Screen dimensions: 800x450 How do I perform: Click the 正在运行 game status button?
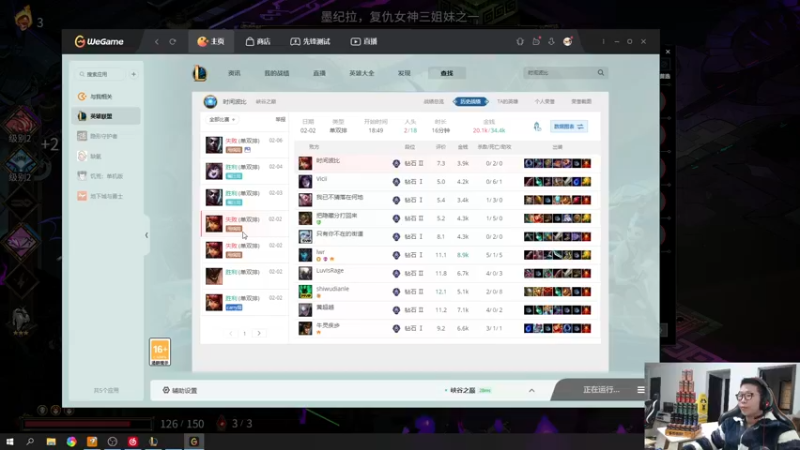pyautogui.click(x=601, y=390)
